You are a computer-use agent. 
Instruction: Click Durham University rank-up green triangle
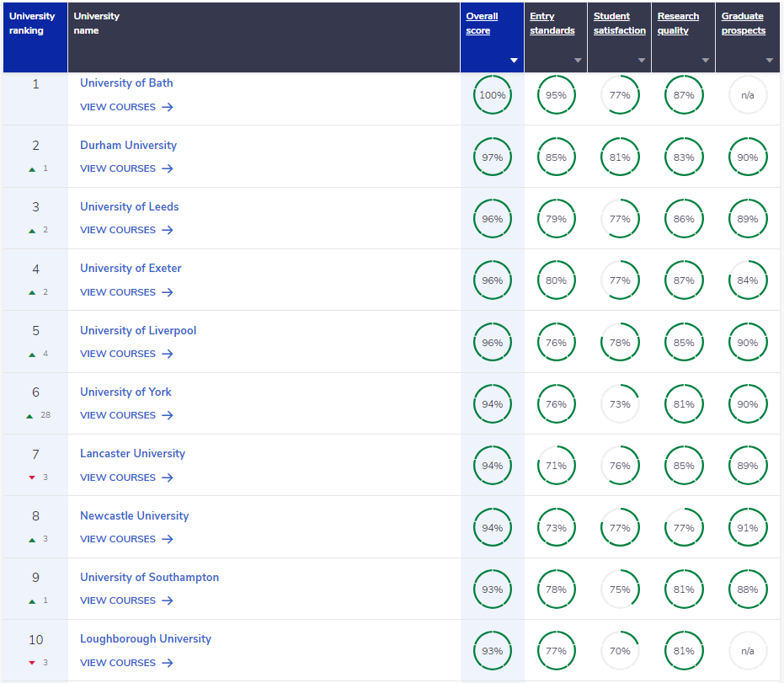32,169
